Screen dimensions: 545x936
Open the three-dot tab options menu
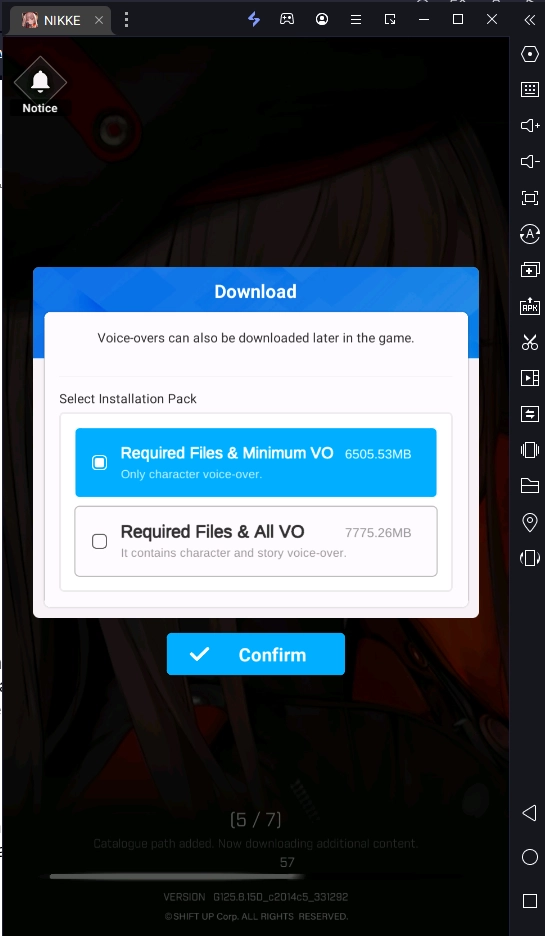126,20
